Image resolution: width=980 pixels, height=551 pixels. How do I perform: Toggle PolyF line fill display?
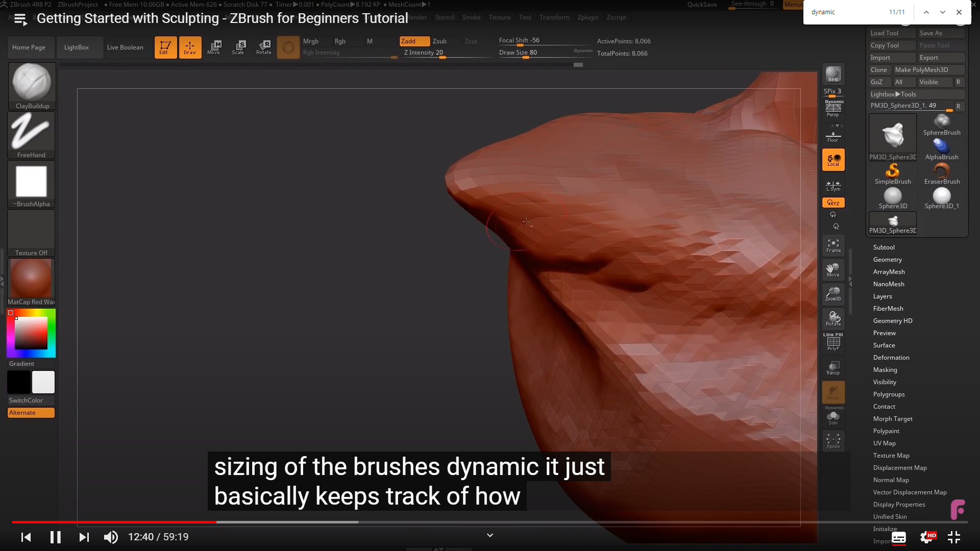tap(833, 342)
